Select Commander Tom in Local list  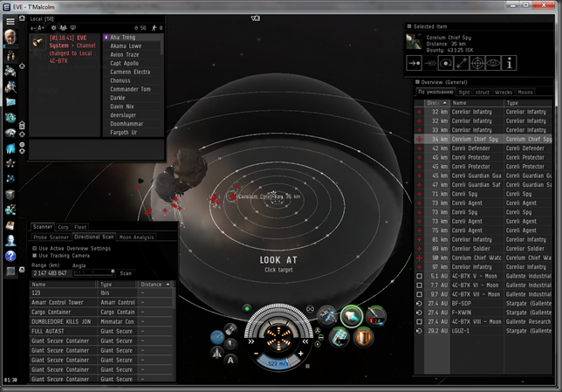point(132,89)
